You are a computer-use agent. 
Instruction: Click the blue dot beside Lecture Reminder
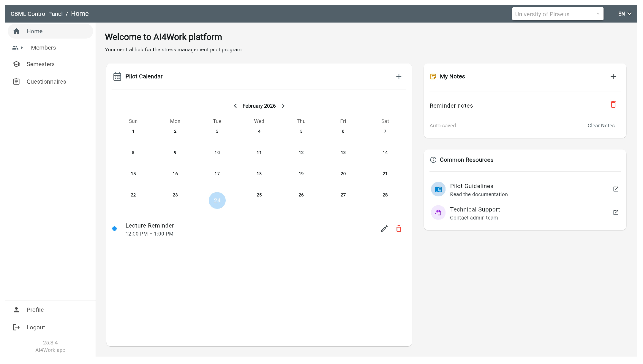[114, 229]
